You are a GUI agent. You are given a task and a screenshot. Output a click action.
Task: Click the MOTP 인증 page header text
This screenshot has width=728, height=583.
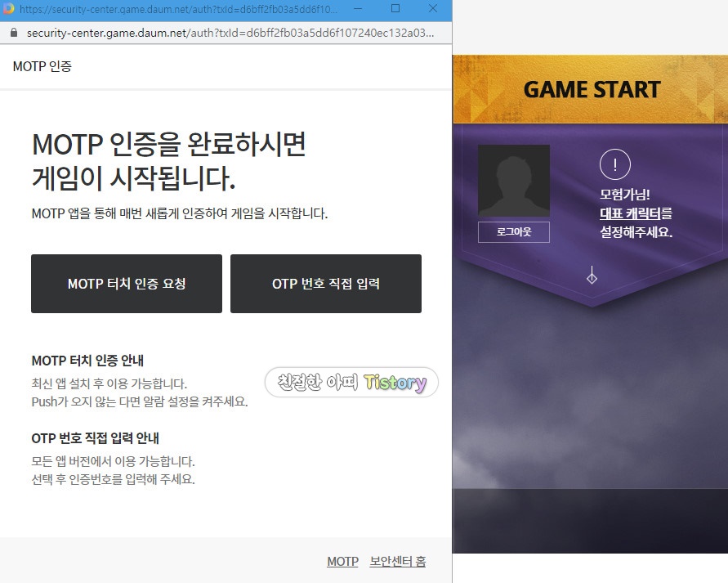(42, 66)
